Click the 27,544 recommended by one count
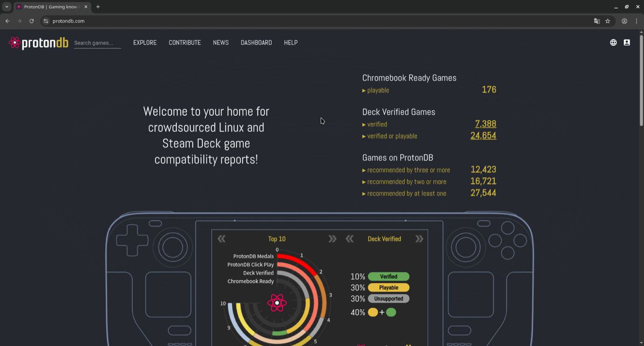This screenshot has height=346, width=644. [x=483, y=193]
